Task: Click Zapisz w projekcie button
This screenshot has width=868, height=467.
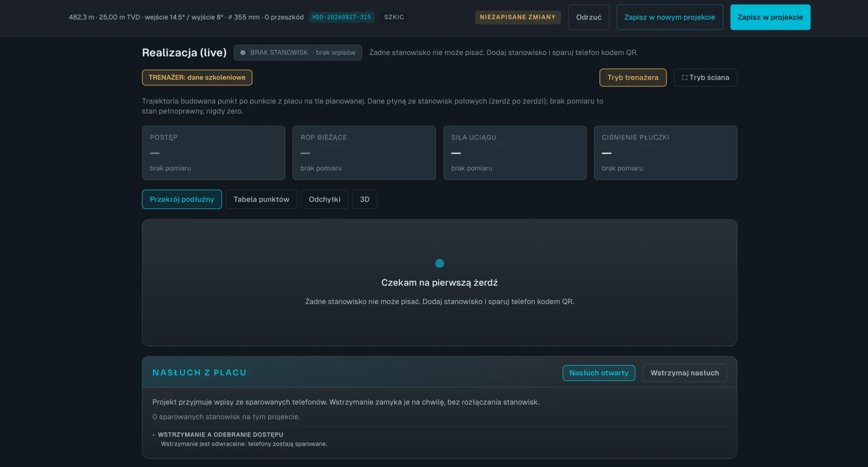Action: [x=770, y=17]
